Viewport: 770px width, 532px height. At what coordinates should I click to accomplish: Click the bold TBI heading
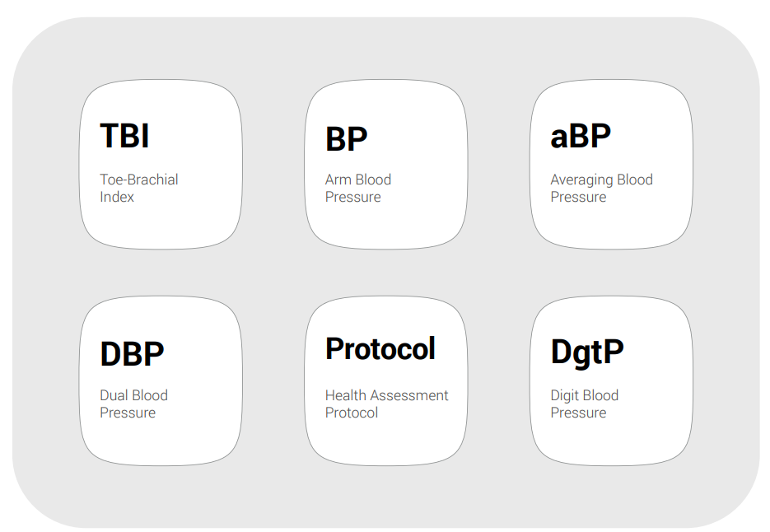[124, 137]
